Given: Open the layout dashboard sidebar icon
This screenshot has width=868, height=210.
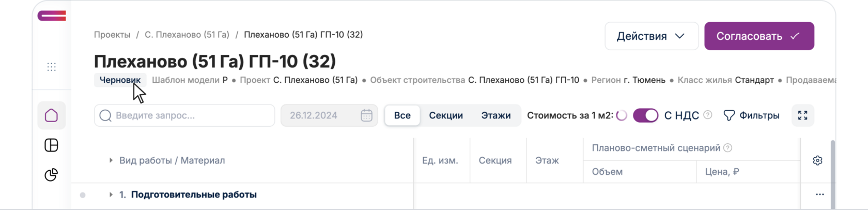Looking at the screenshot, I should point(51,145).
